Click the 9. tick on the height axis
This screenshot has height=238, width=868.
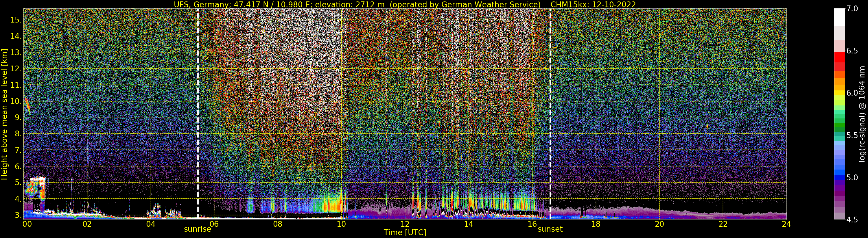tap(18, 118)
